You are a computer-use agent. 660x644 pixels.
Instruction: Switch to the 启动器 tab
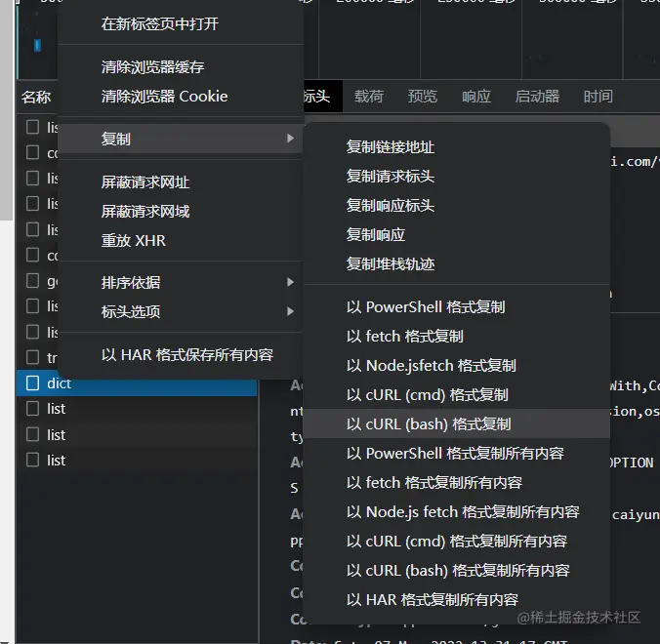pyautogui.click(x=537, y=97)
